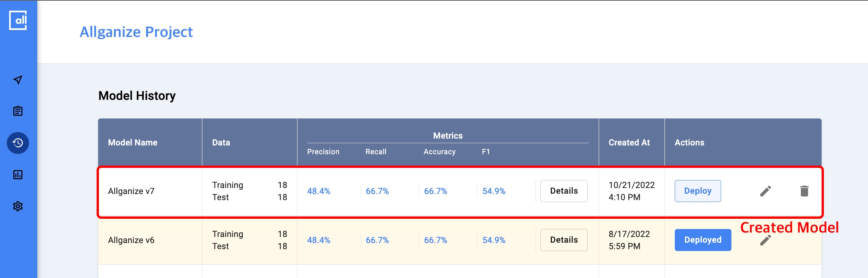This screenshot has width=868, height=278.
Task: Select the Allganize v6 model name
Action: 131,240
